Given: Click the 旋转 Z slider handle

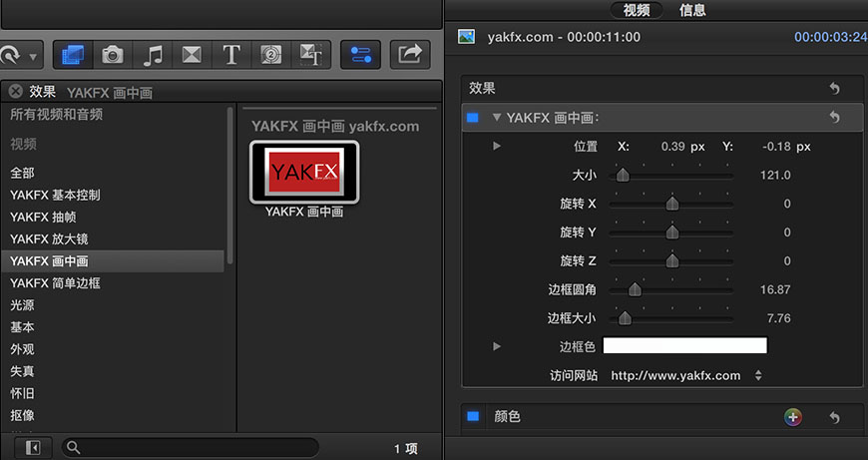Looking at the screenshot, I should (672, 260).
